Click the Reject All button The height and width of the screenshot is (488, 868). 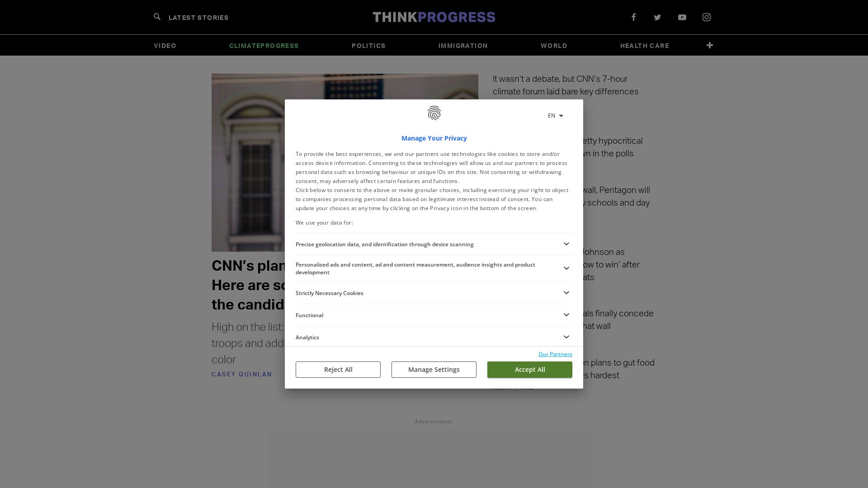(338, 370)
